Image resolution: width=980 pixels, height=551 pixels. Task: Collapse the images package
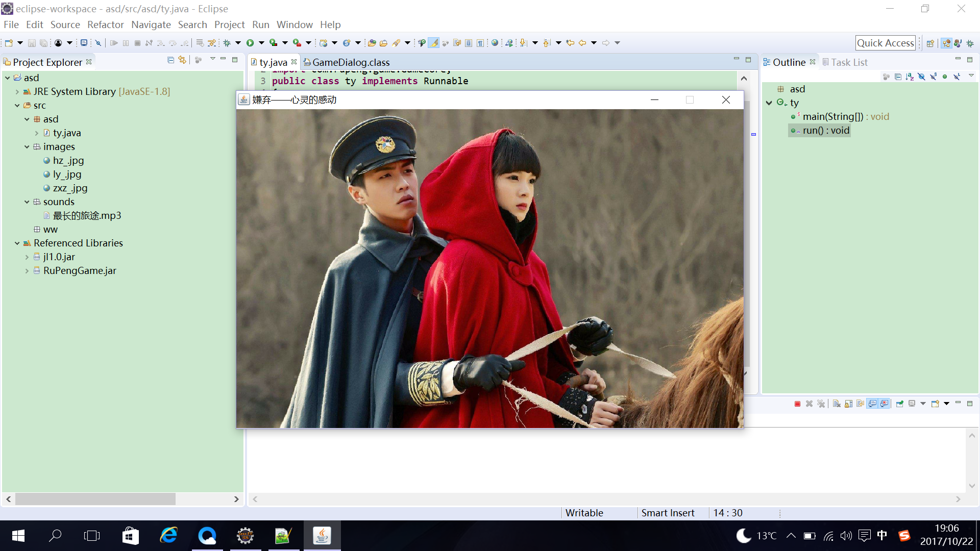point(27,147)
